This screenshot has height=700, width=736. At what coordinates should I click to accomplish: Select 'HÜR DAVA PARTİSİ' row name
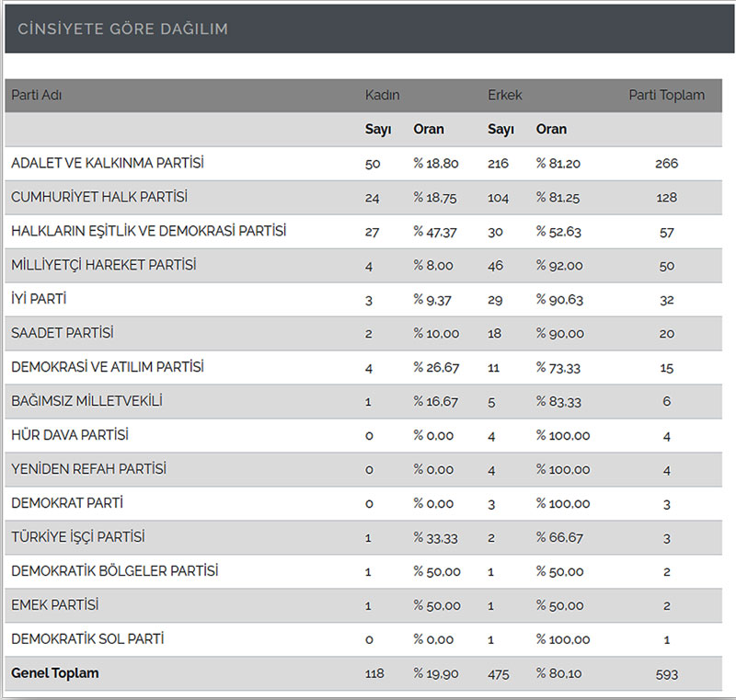[x=70, y=435]
